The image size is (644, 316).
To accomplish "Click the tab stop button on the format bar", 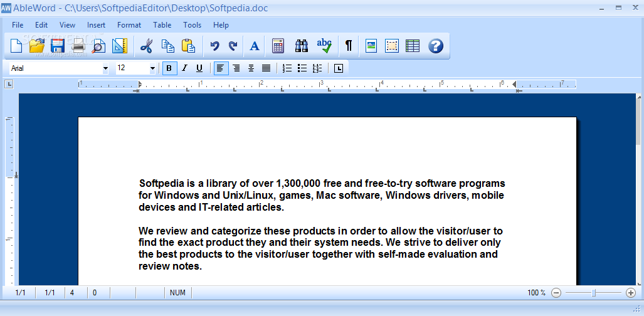I will click(x=338, y=68).
